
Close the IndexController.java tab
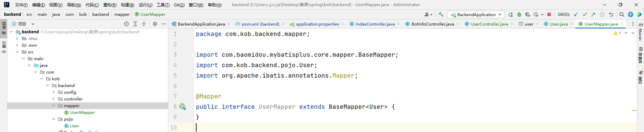point(398,24)
